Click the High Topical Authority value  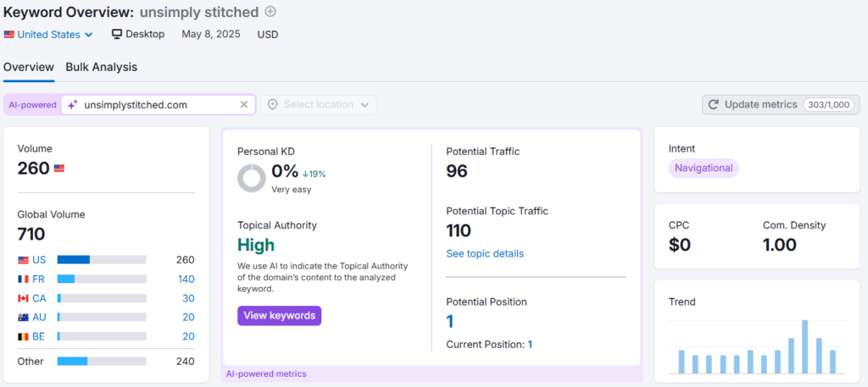[x=256, y=245]
